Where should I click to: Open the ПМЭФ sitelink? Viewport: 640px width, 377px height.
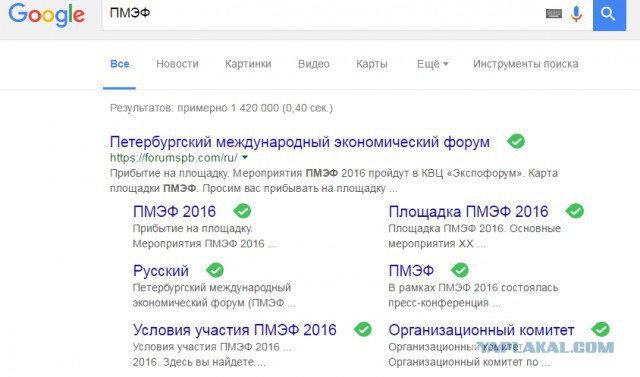pyautogui.click(x=411, y=271)
